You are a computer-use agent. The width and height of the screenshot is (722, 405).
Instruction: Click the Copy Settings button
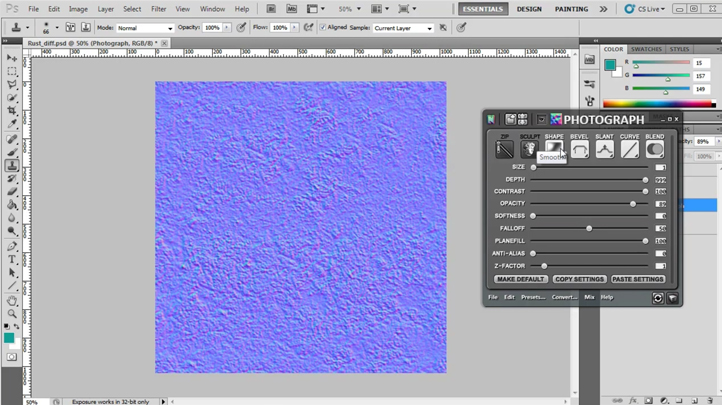click(579, 279)
